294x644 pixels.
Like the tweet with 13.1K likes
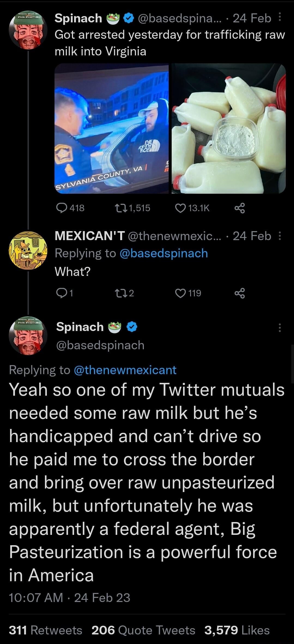point(181,208)
